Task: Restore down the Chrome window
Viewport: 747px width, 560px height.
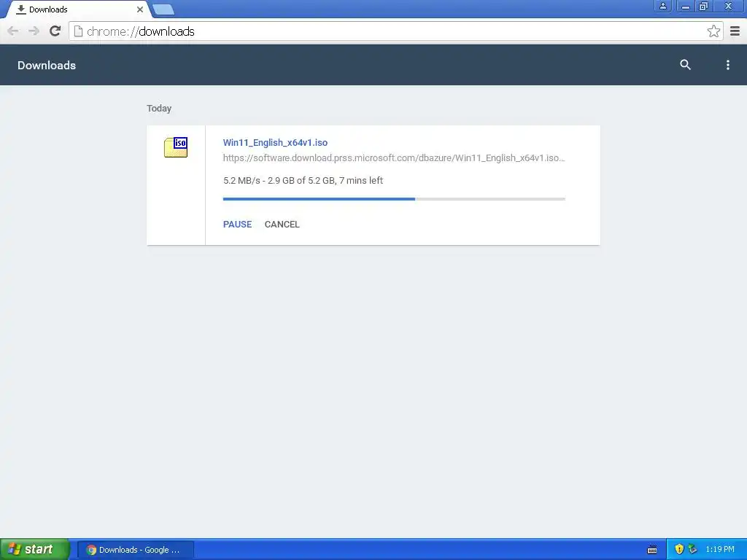Action: tap(704, 6)
